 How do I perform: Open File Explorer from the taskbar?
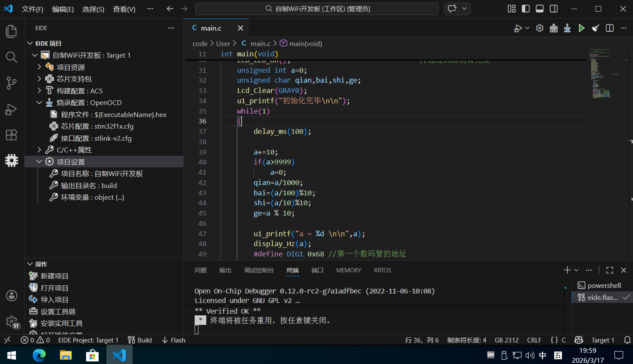tap(65, 355)
